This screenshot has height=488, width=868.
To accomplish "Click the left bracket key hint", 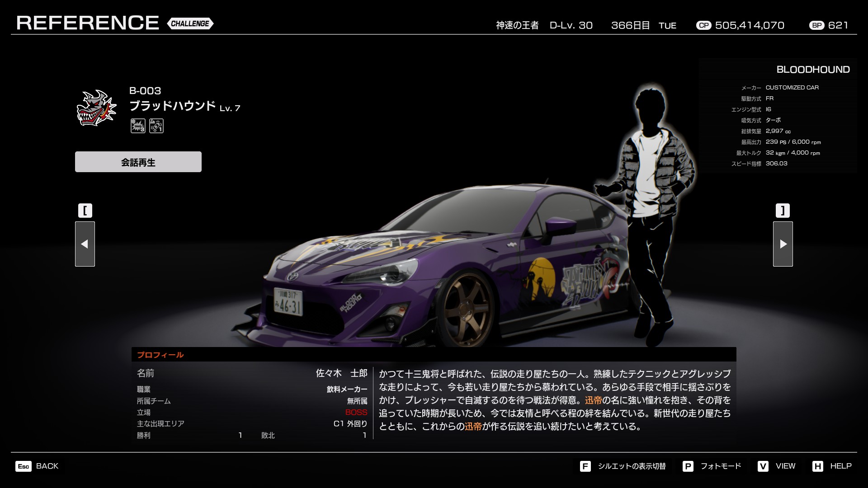I will coord(85,211).
